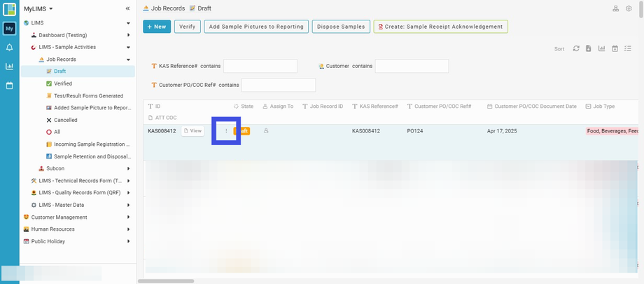Viewport: 644px width, 284px height.
Task: Expand the Subcon tree node
Action: click(x=128, y=168)
